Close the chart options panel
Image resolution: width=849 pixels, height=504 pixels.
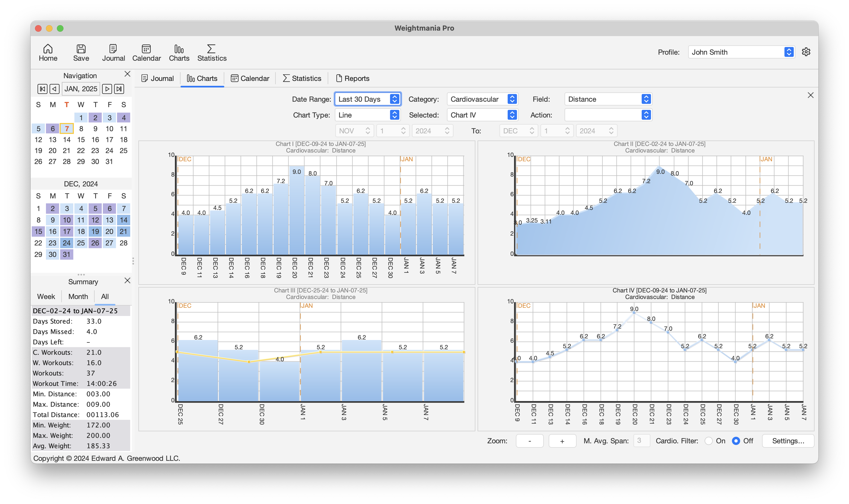[x=811, y=95]
